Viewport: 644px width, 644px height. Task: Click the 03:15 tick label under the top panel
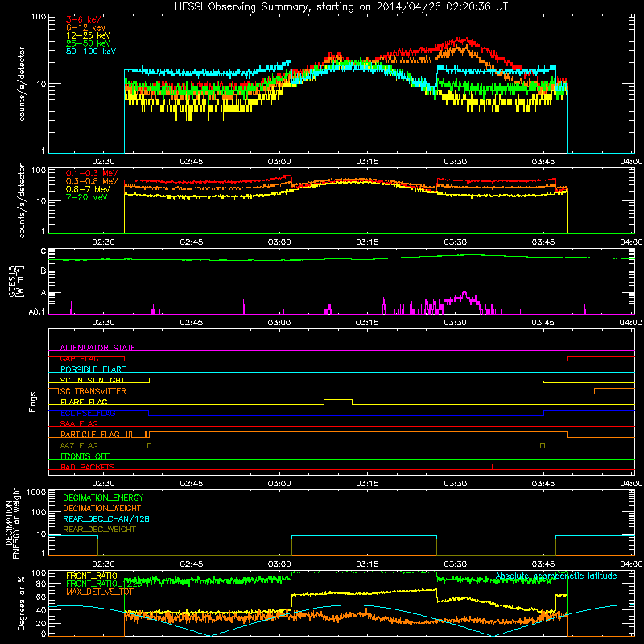(367, 162)
